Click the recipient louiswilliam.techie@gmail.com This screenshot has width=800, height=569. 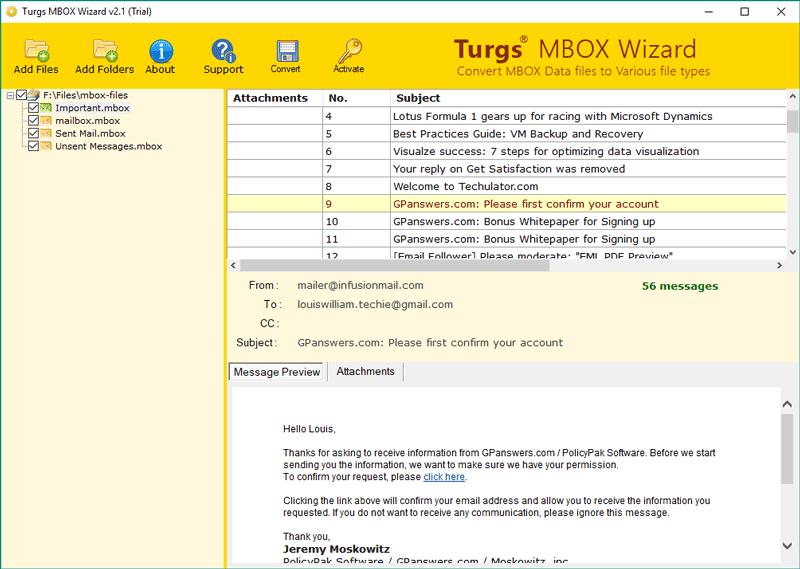click(x=375, y=304)
